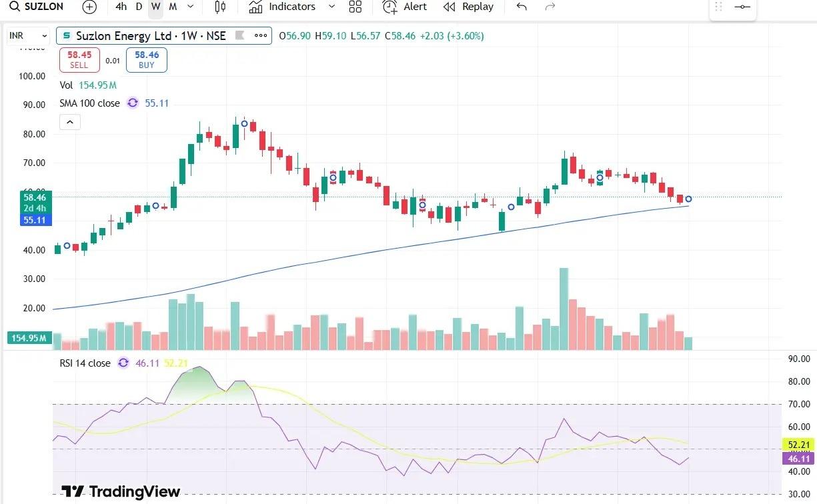Click the Suzlon Energy Ltd symbol title

151,36
